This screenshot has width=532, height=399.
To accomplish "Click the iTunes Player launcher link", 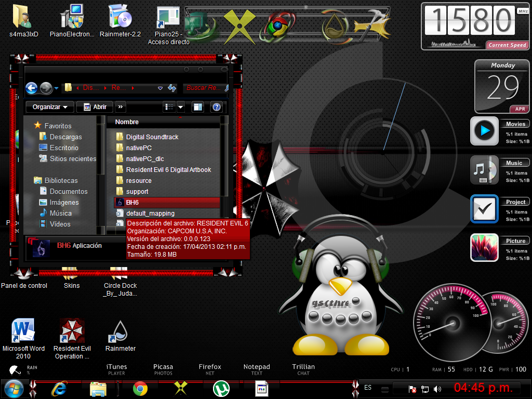I will coord(116,369).
